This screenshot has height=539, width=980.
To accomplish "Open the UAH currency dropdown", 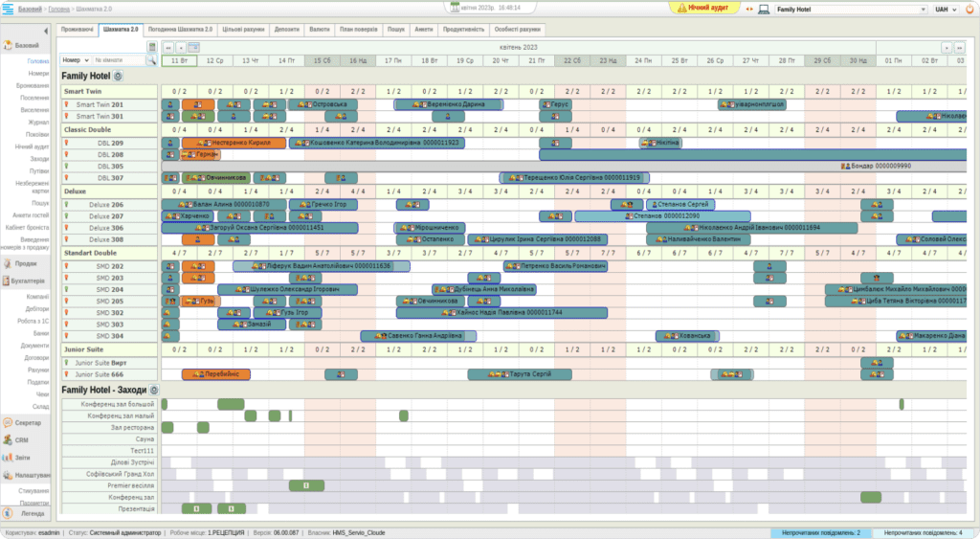I will (947, 9).
